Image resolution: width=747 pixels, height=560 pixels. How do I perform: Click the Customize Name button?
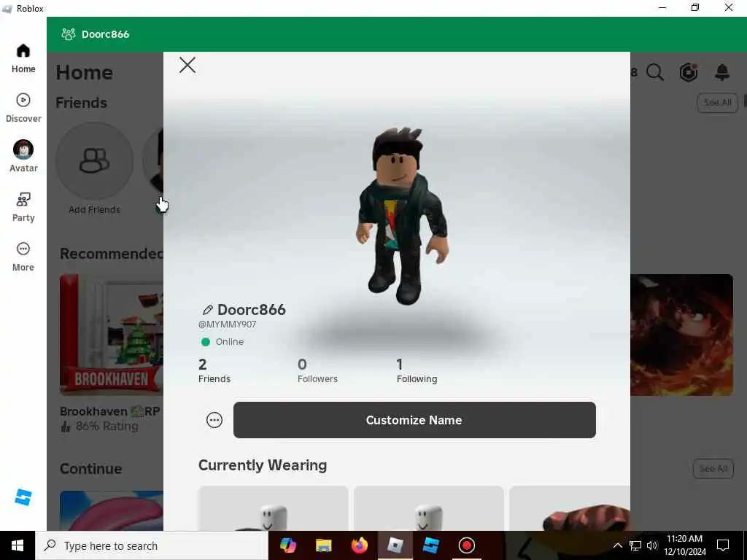tap(414, 420)
